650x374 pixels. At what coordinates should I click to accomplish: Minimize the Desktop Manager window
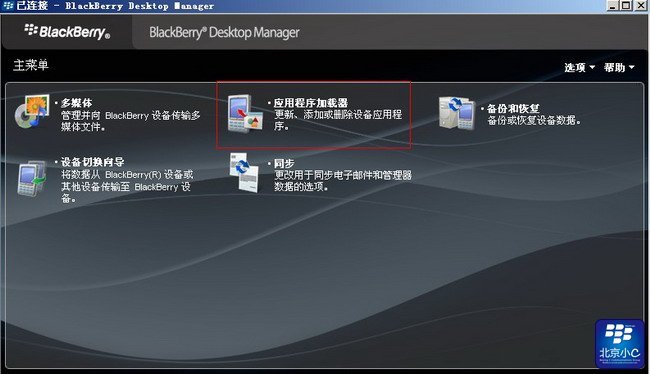click(613, 5)
